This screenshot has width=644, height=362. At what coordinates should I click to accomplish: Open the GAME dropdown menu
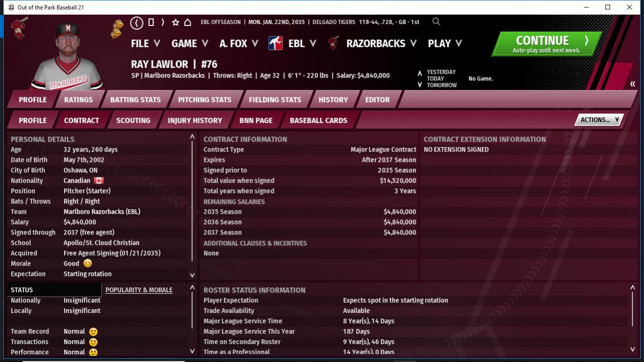pyautogui.click(x=190, y=43)
